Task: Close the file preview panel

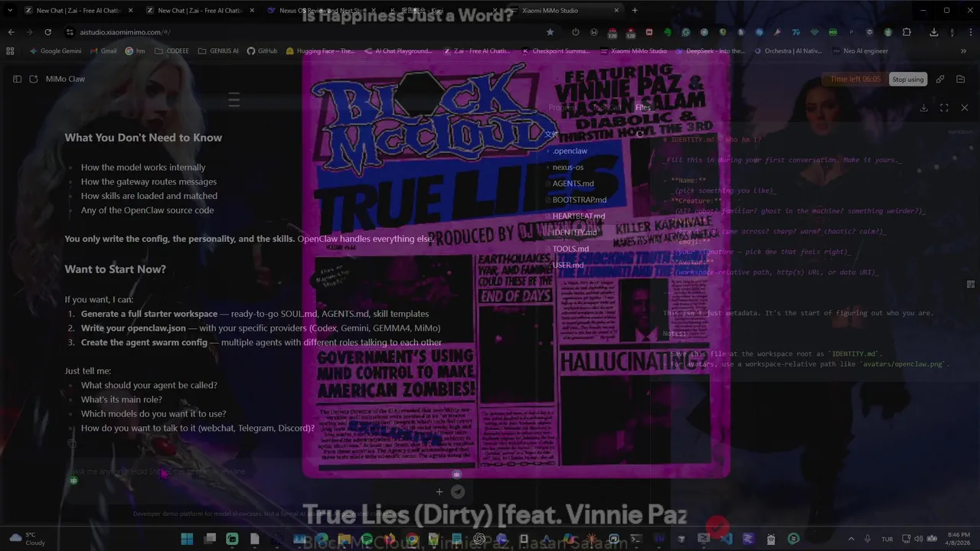Action: [965, 108]
